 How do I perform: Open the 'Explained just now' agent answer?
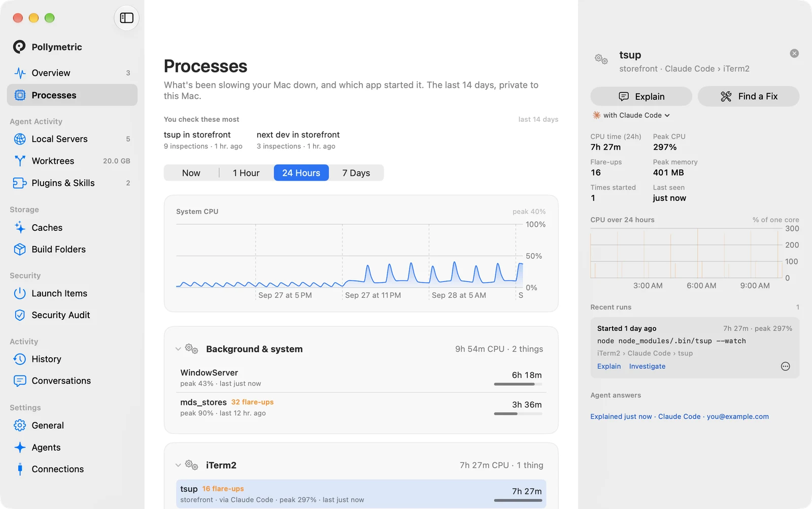(680, 417)
